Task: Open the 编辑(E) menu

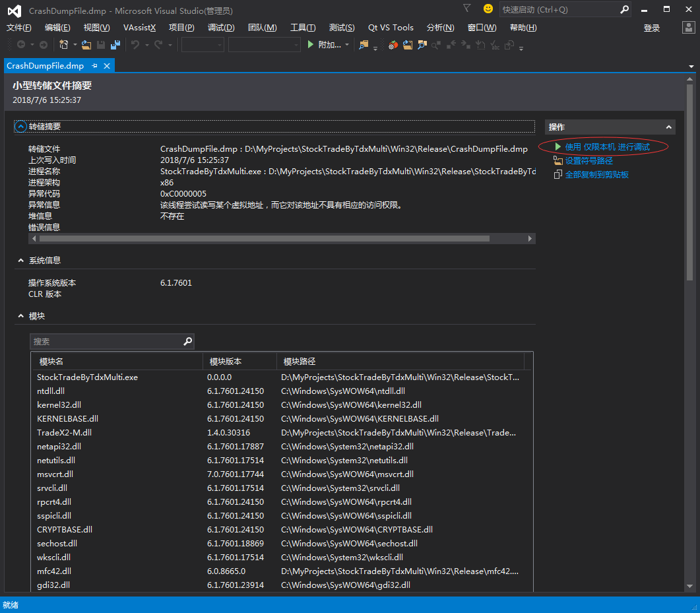Action: point(57,28)
